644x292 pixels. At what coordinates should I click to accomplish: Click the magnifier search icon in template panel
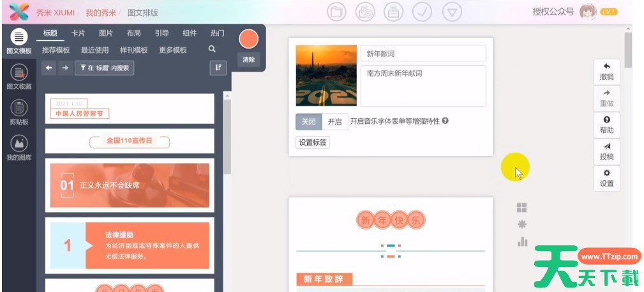tap(212, 49)
